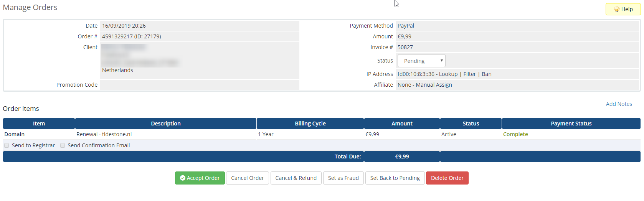Viewport: 644px width, 201px height.
Task: Click Set Back to Pending
Action: (395, 178)
